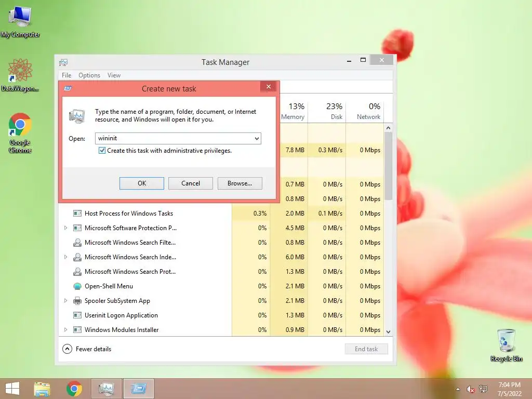
Task: Click the End task button
Action: (366, 349)
